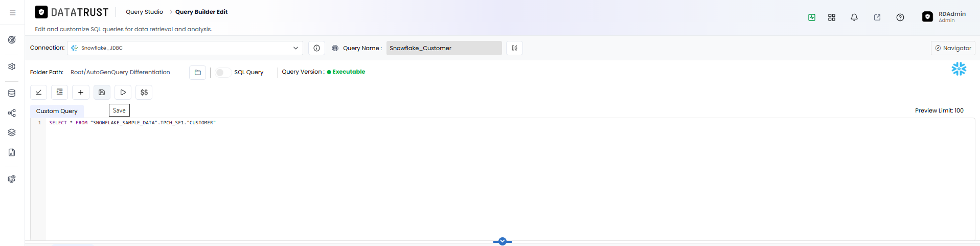
Task: Open the database sidebar icon
Action: coord(12,93)
